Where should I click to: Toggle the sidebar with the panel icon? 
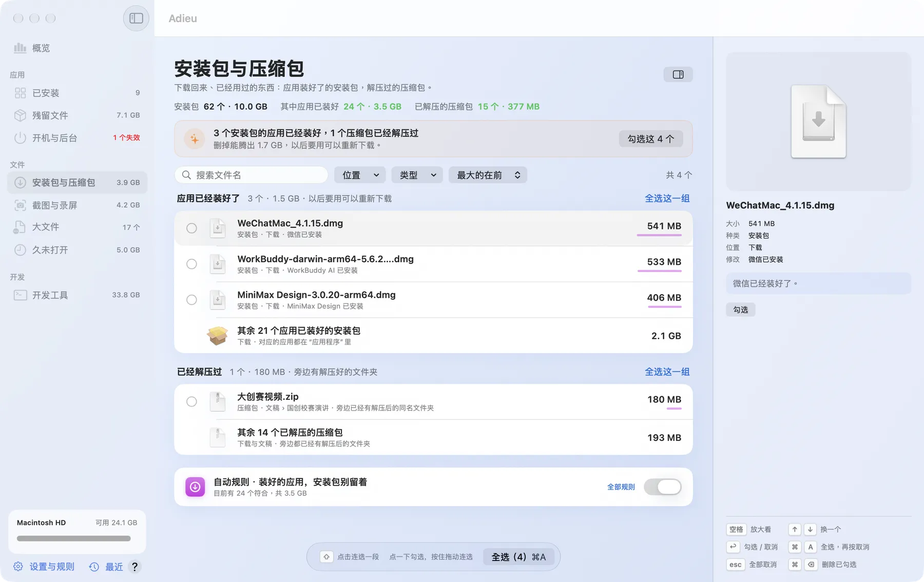tap(136, 18)
